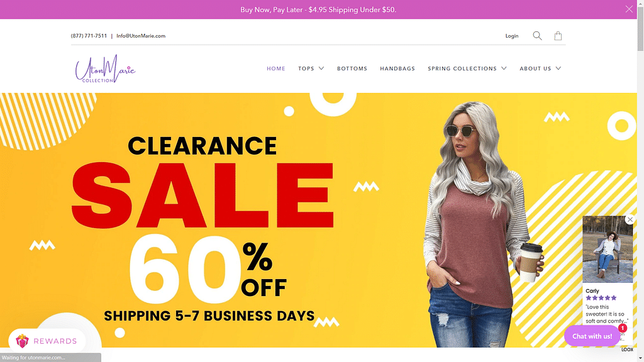Open the search magnifier icon
This screenshot has height=362, width=644.
(x=537, y=36)
